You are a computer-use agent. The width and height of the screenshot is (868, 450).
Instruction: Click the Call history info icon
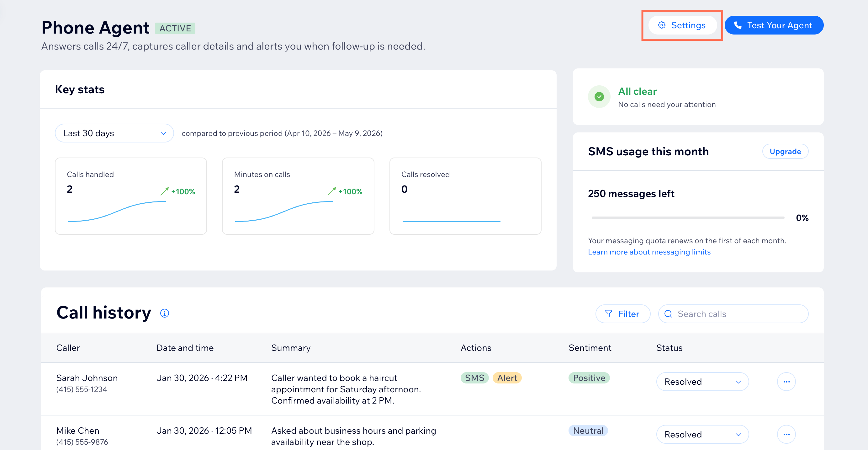(164, 313)
